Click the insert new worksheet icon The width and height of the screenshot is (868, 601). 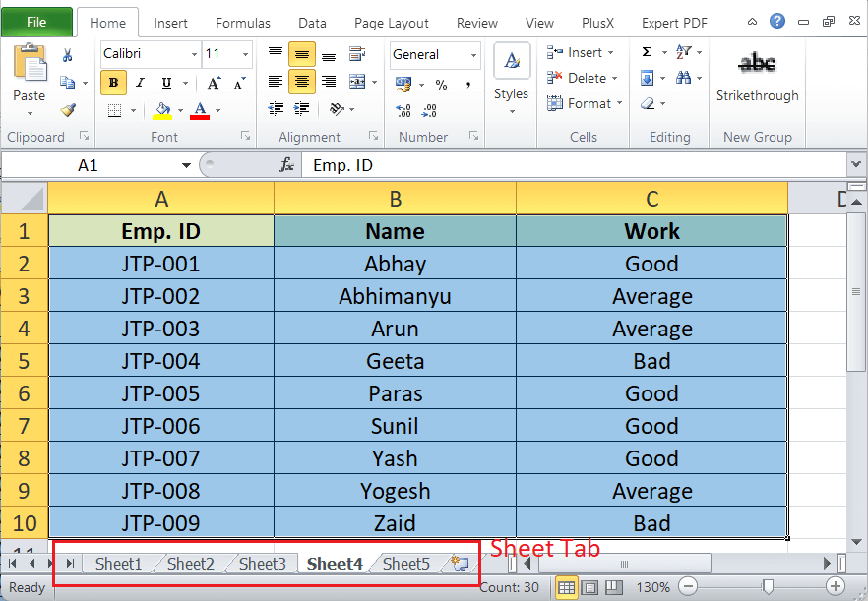click(x=459, y=564)
